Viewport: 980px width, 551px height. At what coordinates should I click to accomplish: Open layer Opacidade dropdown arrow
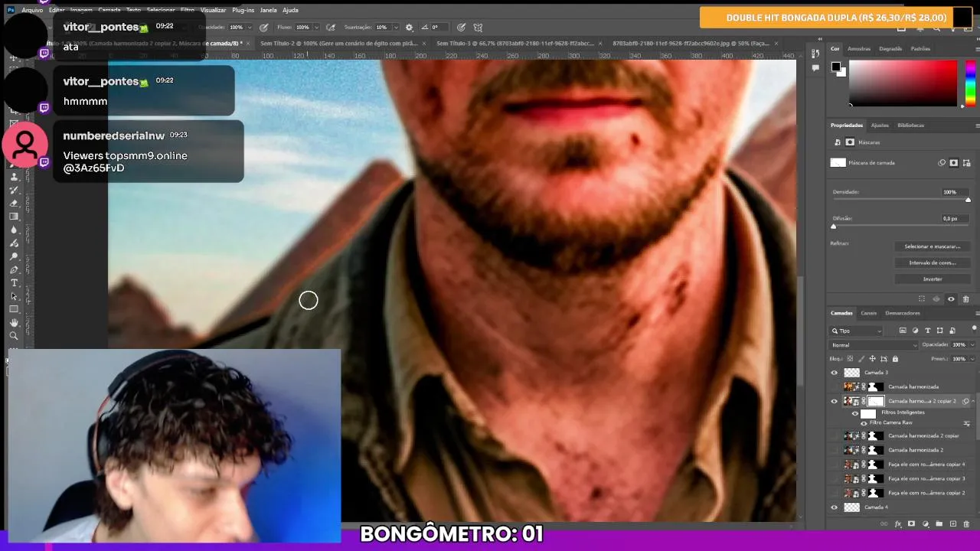pos(972,345)
